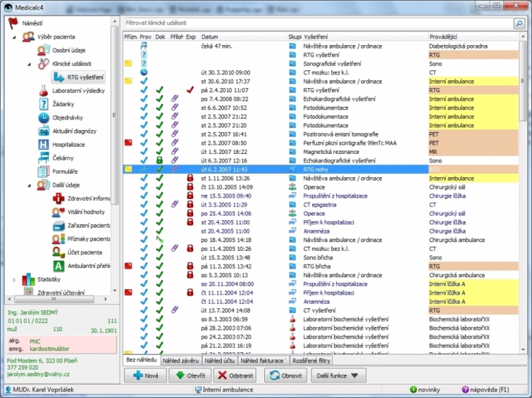Expand the Statistiky tree node

[14, 280]
